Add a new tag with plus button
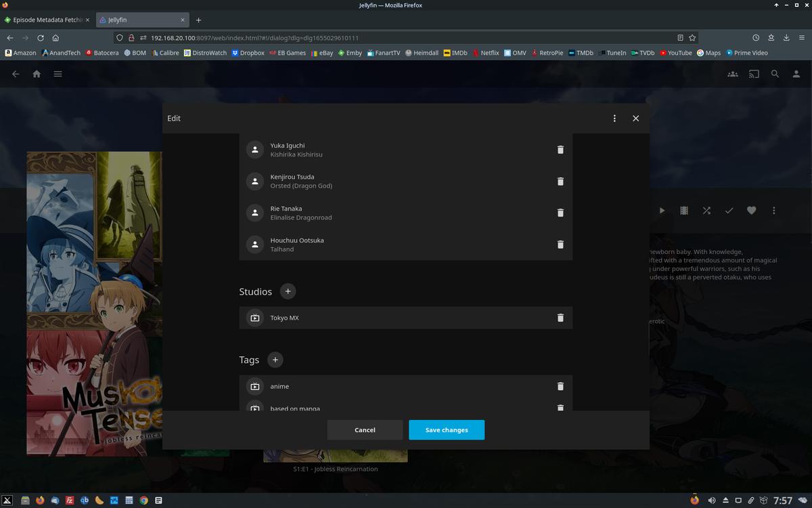Screen dimensions: 812x508 point(275,360)
